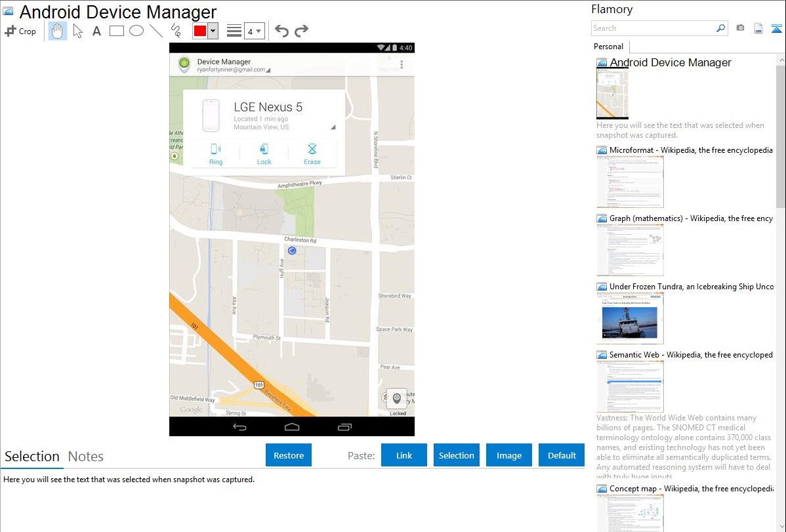786x532 pixels.
Task: Open the three-dot overflow menu in Device Manager
Action: tap(402, 65)
